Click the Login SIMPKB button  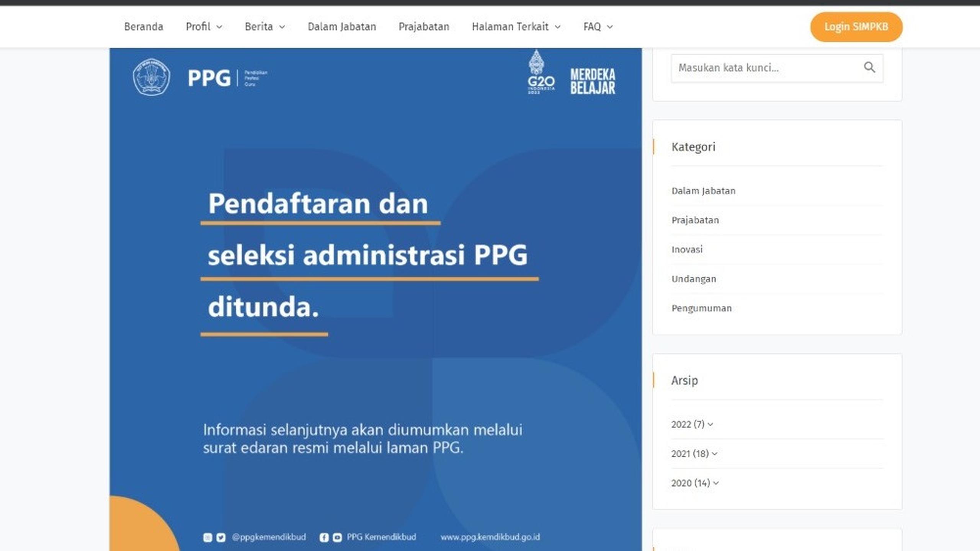pos(856,27)
